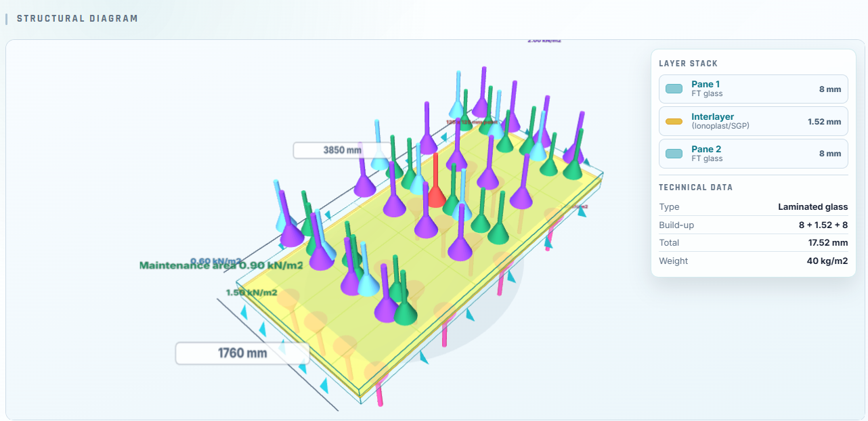Click the red load arrow marker
868x421 pixels.
[435, 181]
